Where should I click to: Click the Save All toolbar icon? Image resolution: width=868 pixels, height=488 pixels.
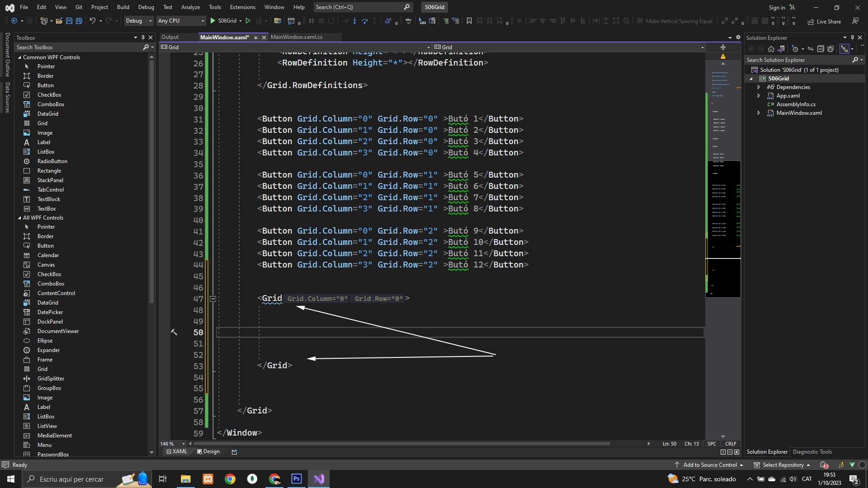[79, 21]
